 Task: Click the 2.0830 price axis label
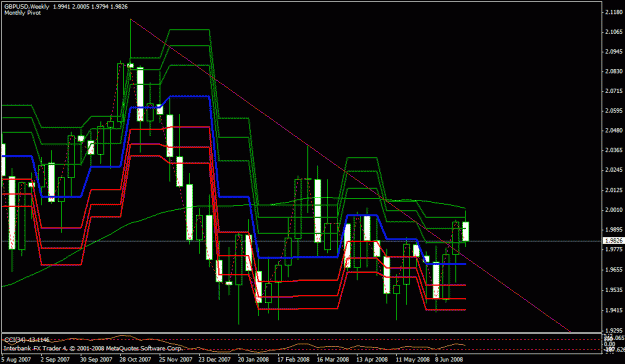point(614,72)
